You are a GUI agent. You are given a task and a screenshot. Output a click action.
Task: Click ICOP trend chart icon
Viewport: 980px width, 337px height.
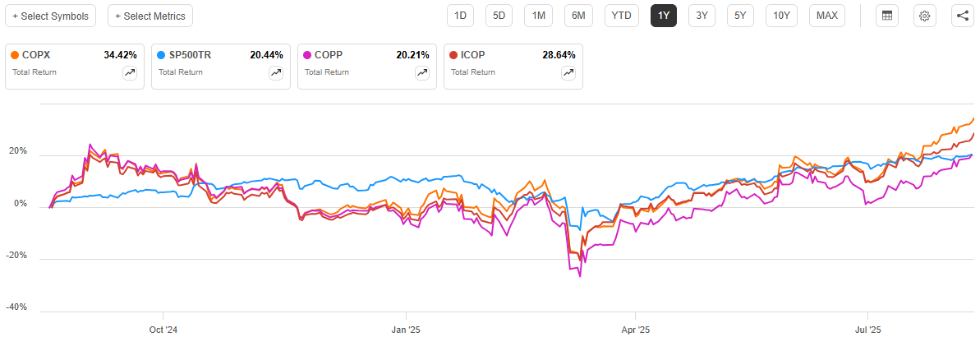click(568, 73)
